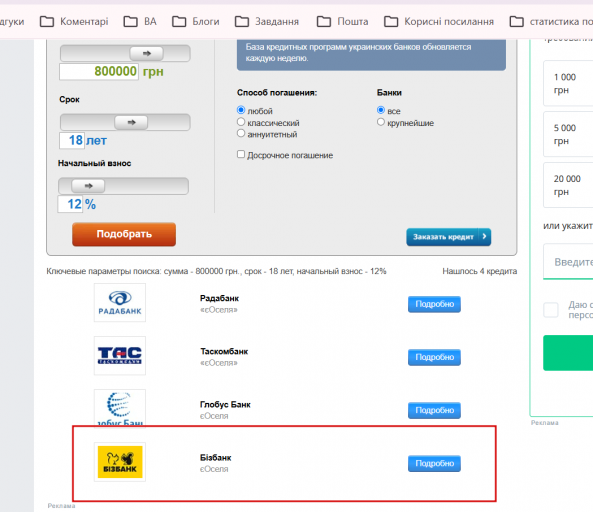This screenshot has width=593, height=512.
Task: Click the green submit button in the ad
Action: pos(568,352)
